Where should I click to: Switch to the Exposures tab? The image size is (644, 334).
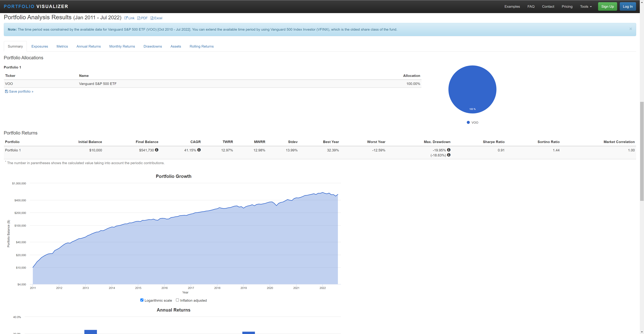pos(40,46)
